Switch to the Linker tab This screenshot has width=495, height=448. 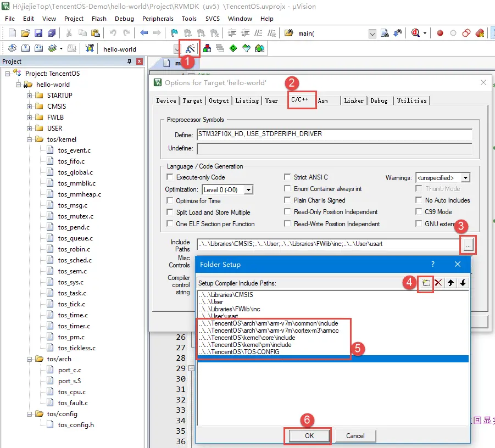point(354,100)
